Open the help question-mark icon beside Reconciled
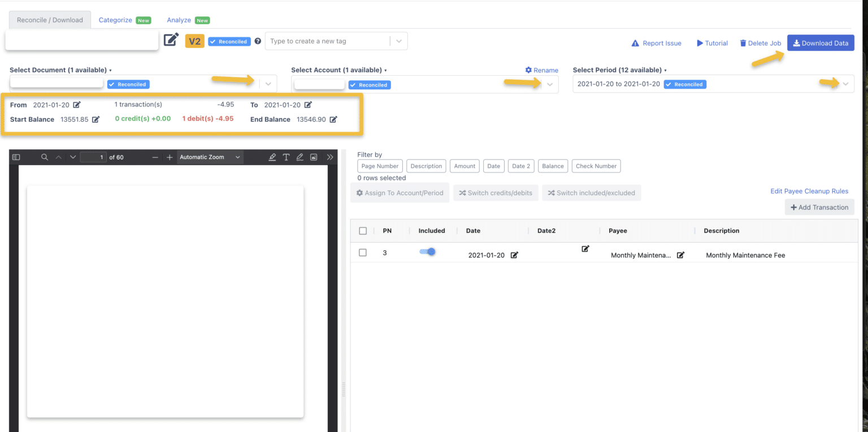Screen dimensions: 868x432 point(259,41)
